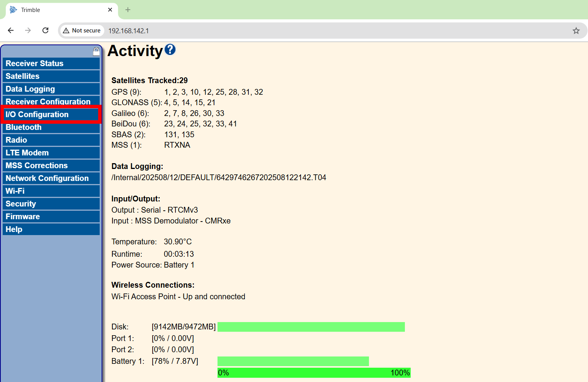Go to the Bluetooth settings
Viewport: 588px width, 382px height.
(x=51, y=127)
